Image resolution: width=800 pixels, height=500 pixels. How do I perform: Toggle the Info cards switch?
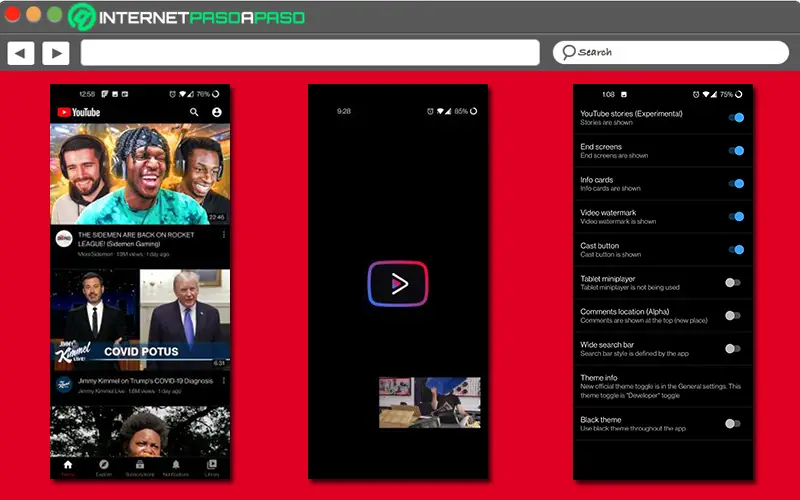tap(736, 184)
